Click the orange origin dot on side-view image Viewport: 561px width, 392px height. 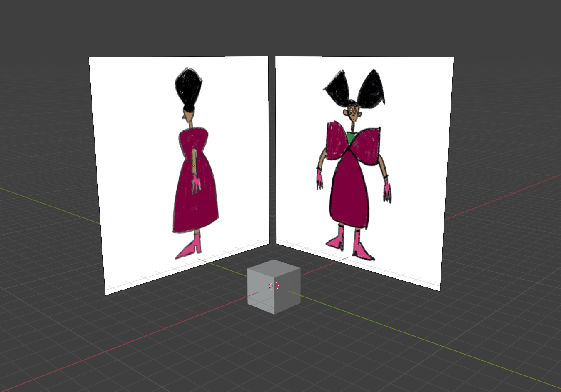[x=194, y=166]
